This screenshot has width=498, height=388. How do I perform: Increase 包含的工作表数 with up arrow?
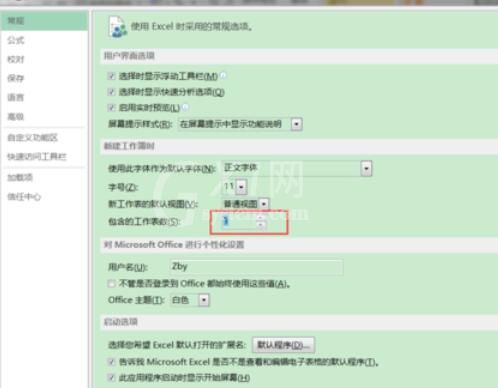[261, 218]
